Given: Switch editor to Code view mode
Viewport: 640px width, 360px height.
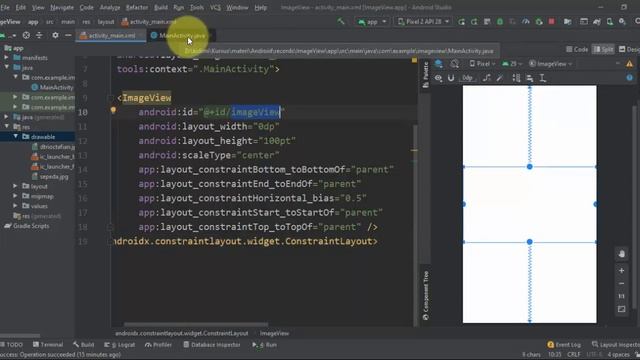Looking at the screenshot, I should pos(577,49).
